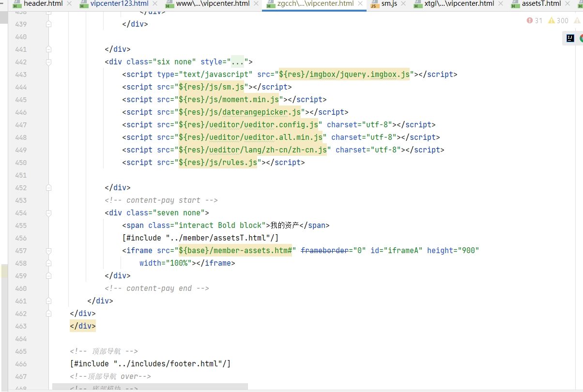The height and width of the screenshot is (392, 583).
Task: Close the vipcenter123.html tab
Action: click(x=155, y=4)
